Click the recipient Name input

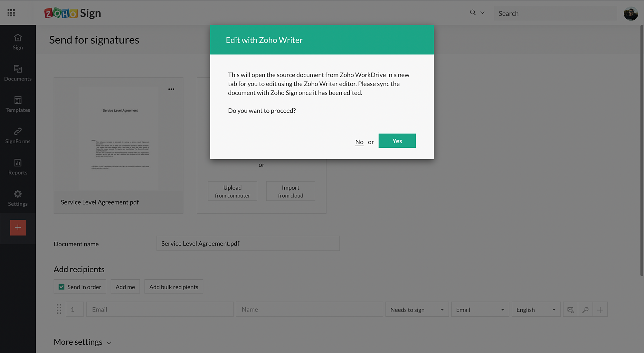click(309, 309)
